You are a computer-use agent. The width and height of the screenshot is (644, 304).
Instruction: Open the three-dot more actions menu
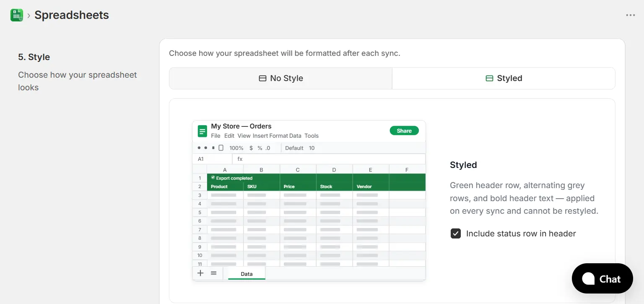[630, 15]
